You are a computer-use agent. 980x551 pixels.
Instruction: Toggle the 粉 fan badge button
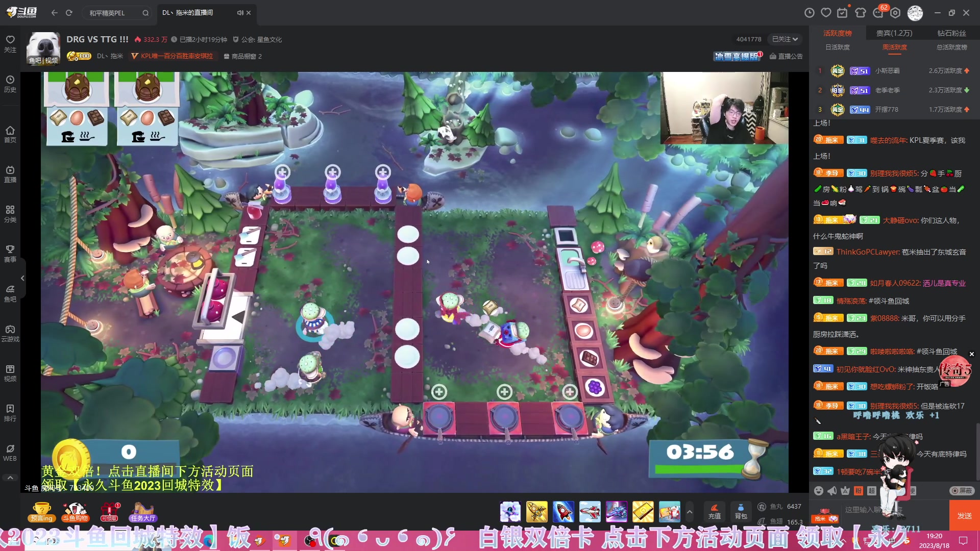pos(859,491)
